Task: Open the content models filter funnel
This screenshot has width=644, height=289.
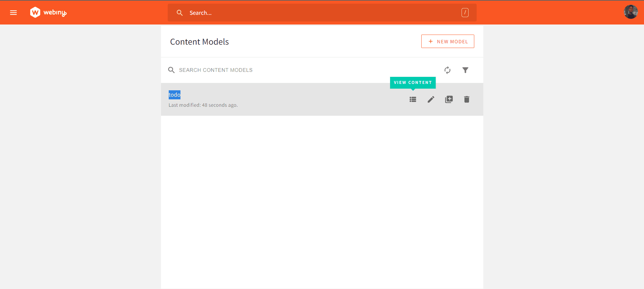Action: click(465, 70)
